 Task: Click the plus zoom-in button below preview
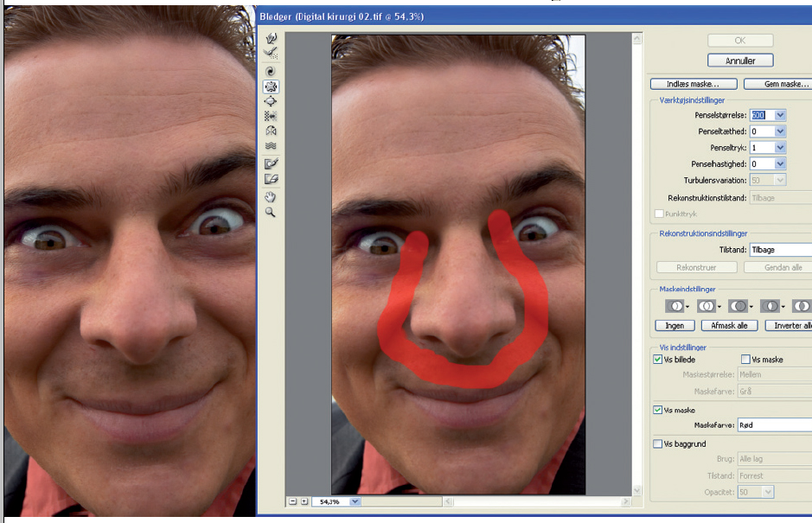[x=304, y=501]
